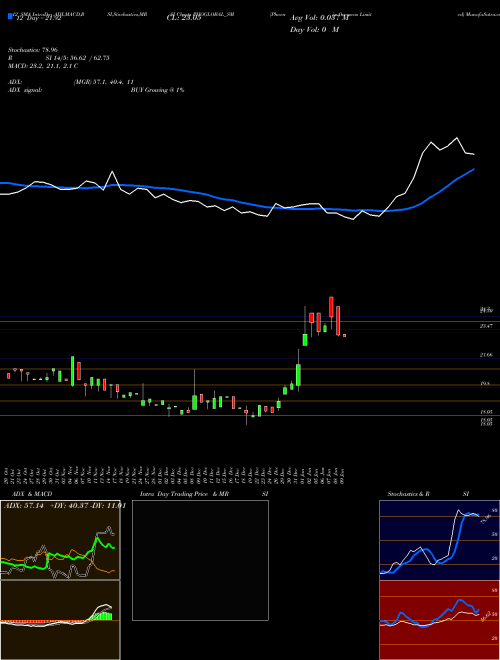
Task: Click the 19.8 price axis label
Action: pyautogui.click(x=484, y=384)
